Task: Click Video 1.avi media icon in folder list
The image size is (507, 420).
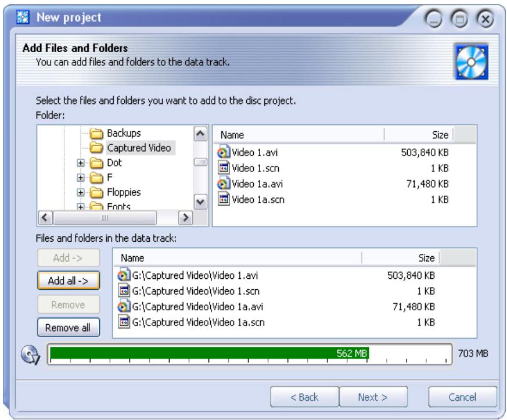Action: pos(223,152)
